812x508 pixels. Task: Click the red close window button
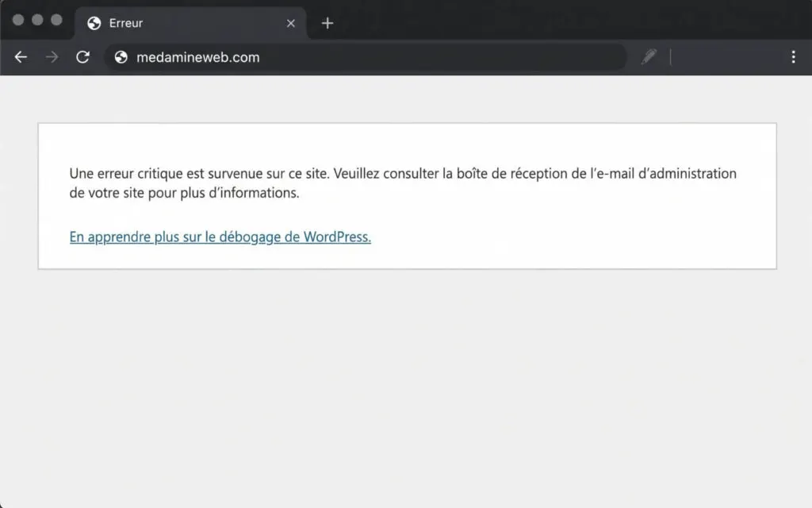click(18, 20)
